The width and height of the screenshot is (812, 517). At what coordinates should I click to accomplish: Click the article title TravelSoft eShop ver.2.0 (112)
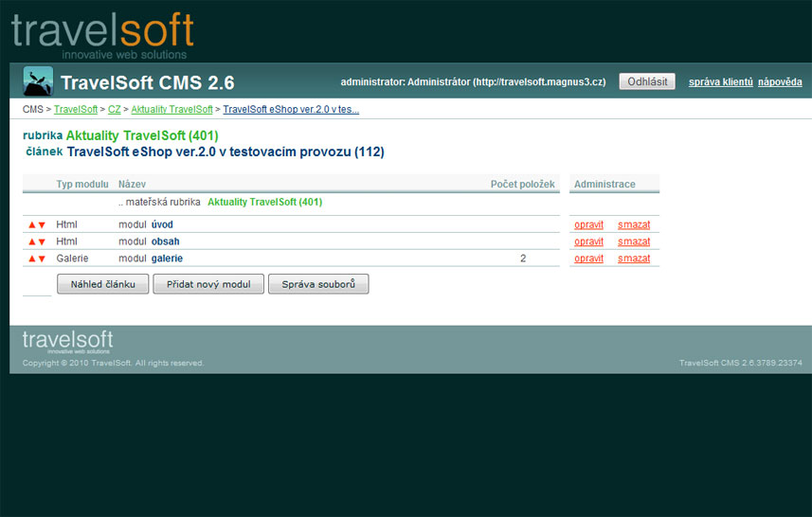pos(226,152)
